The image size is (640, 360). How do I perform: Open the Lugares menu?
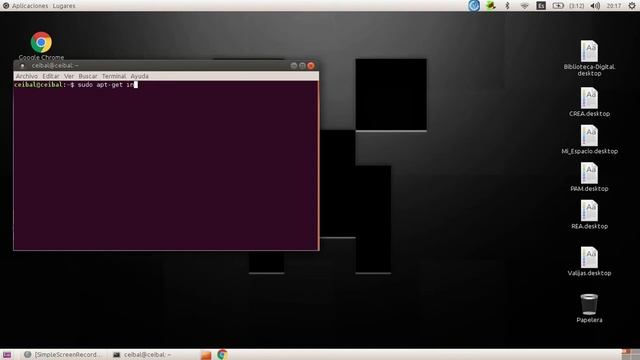click(x=64, y=6)
